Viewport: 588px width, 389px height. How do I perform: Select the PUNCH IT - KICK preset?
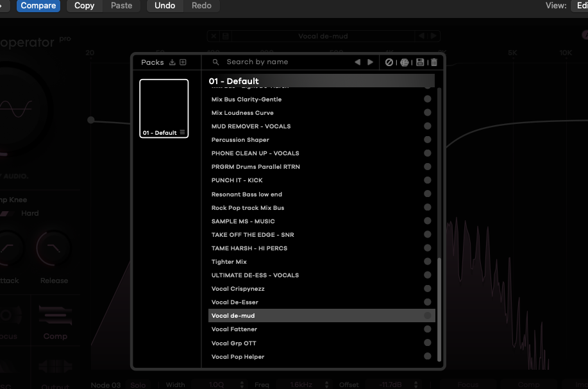pyautogui.click(x=237, y=180)
